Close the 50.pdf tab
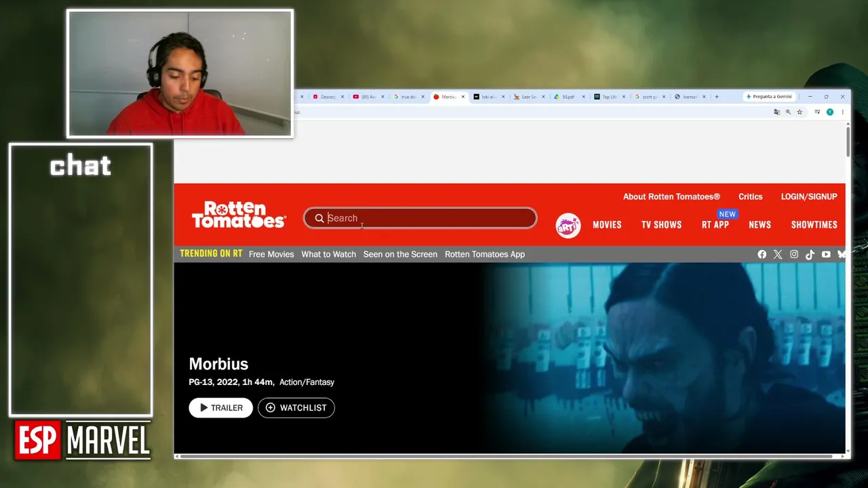The height and width of the screenshot is (488, 868). coord(583,97)
